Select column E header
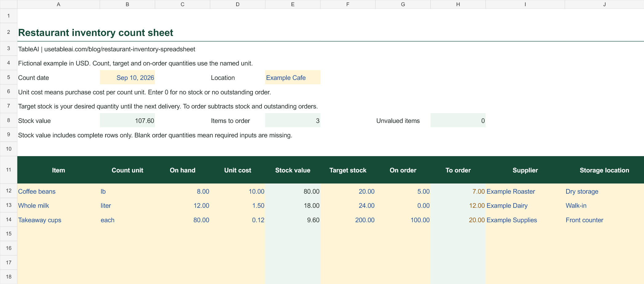This screenshot has width=644, height=284. [x=292, y=4]
